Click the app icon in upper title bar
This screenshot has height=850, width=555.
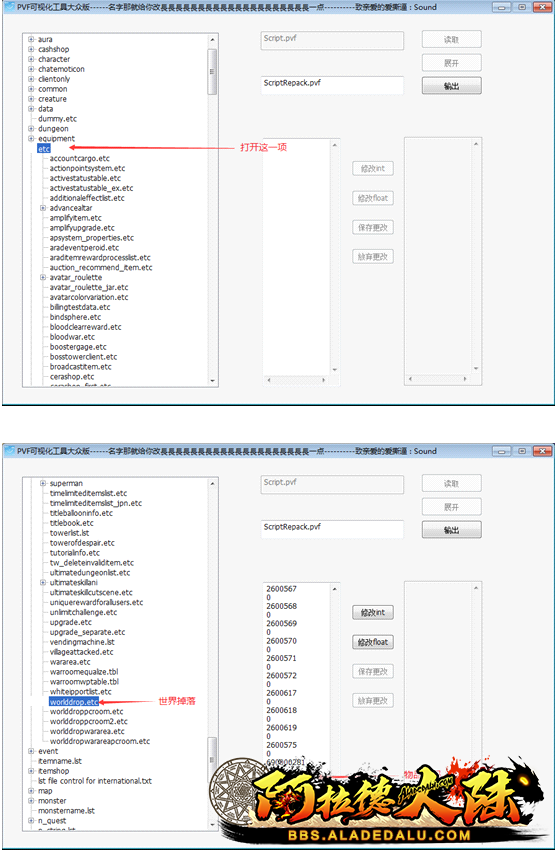(x=9, y=7)
